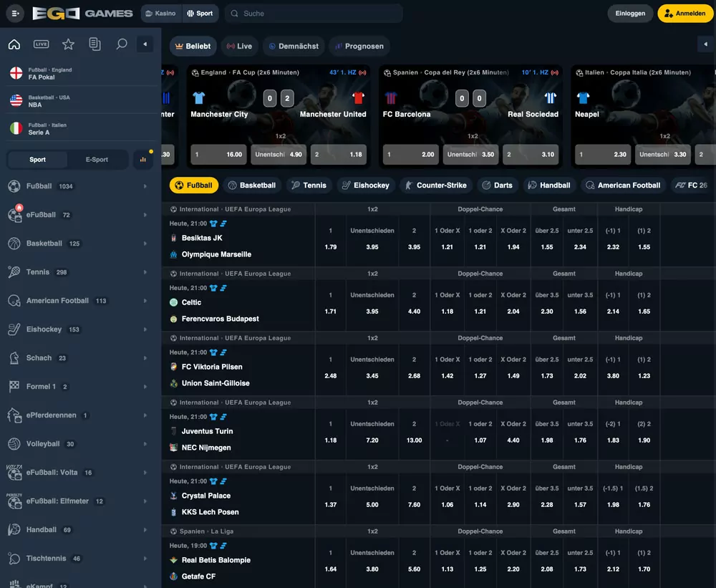716x588 pixels.
Task: Click the Einloggen button
Action: 630,13
